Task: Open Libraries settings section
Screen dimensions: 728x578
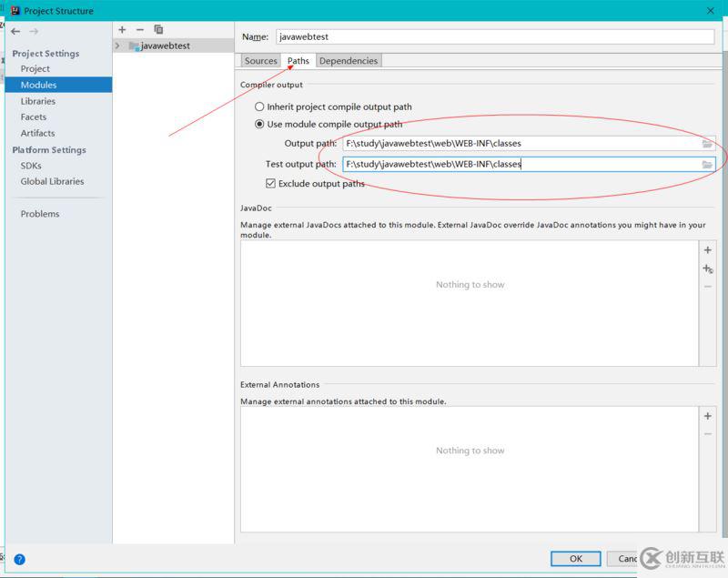Action: [x=37, y=101]
